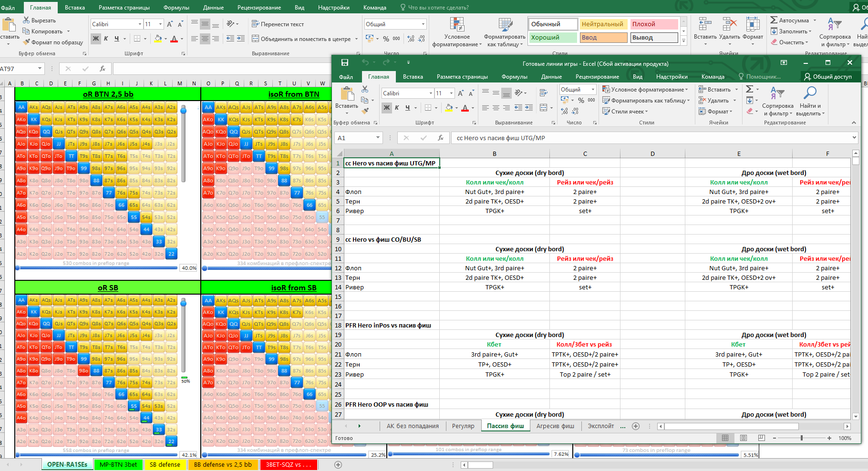
Task: Click Undo arrow in front window toolbar
Action: [x=365, y=62]
